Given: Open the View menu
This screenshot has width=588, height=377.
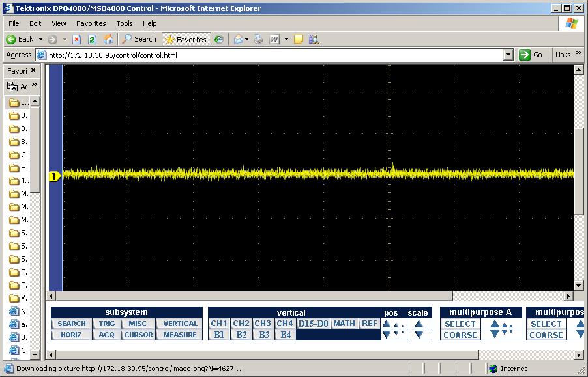Looking at the screenshot, I should point(59,23).
